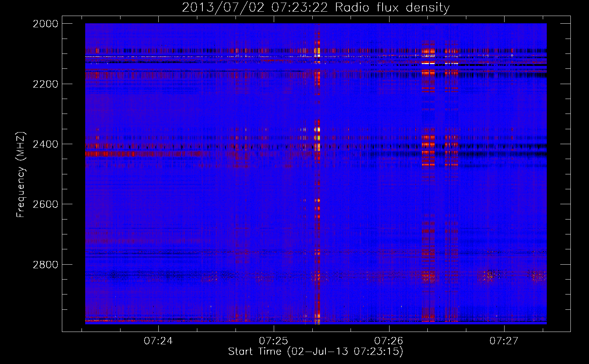This screenshot has width=589, height=364.
Task: Click the 07:26 time tick label
Action: [389, 341]
